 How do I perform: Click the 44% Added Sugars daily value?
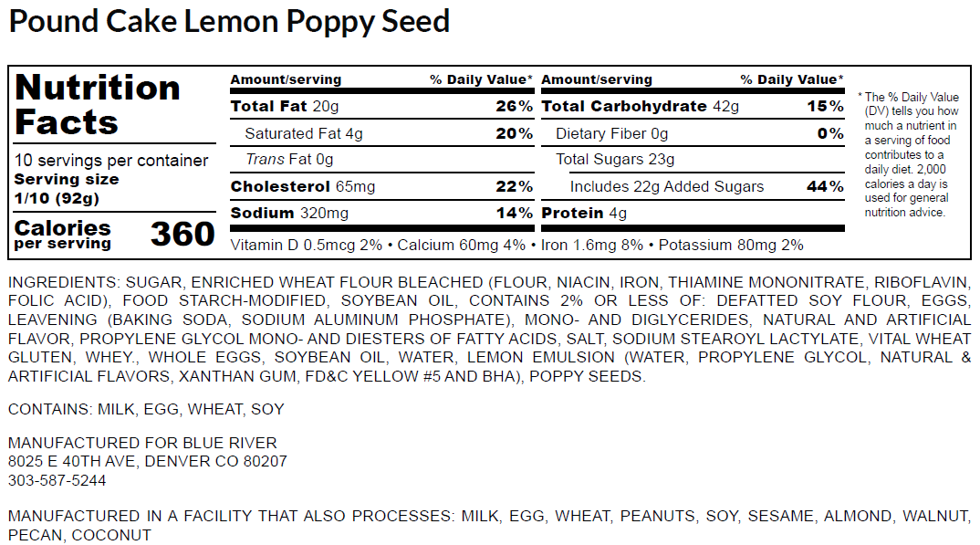click(x=825, y=187)
